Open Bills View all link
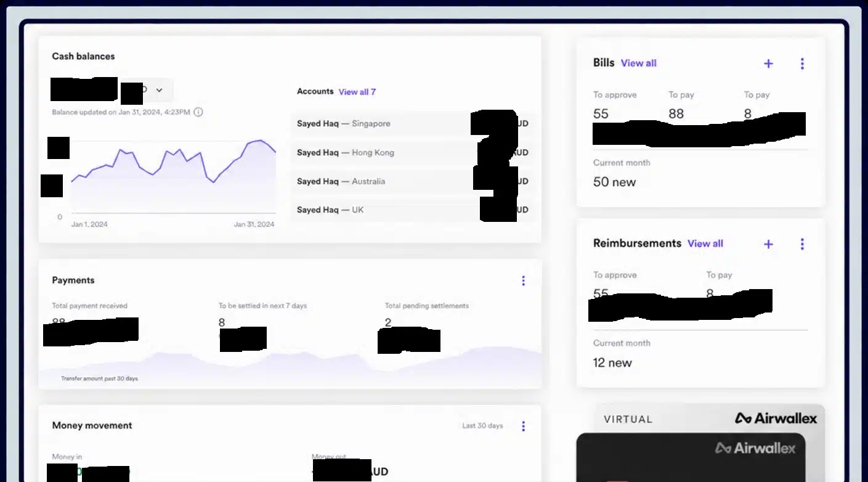The height and width of the screenshot is (482, 868). coord(639,63)
